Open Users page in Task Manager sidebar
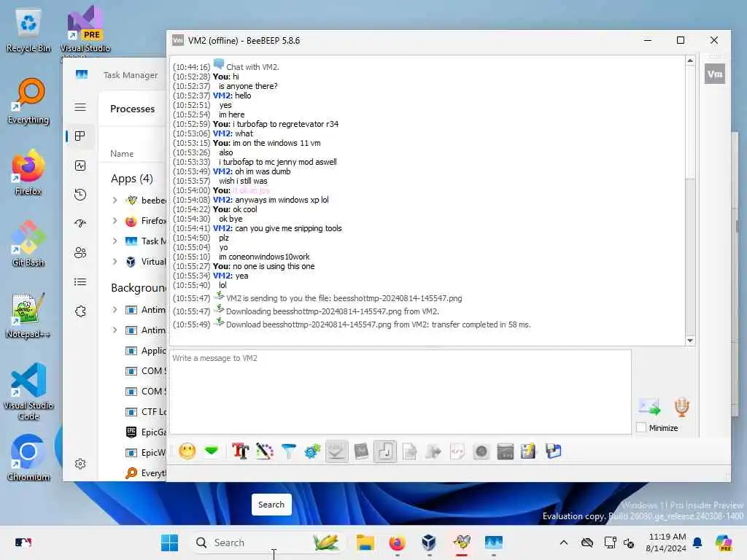This screenshot has height=560, width=747. [80, 252]
